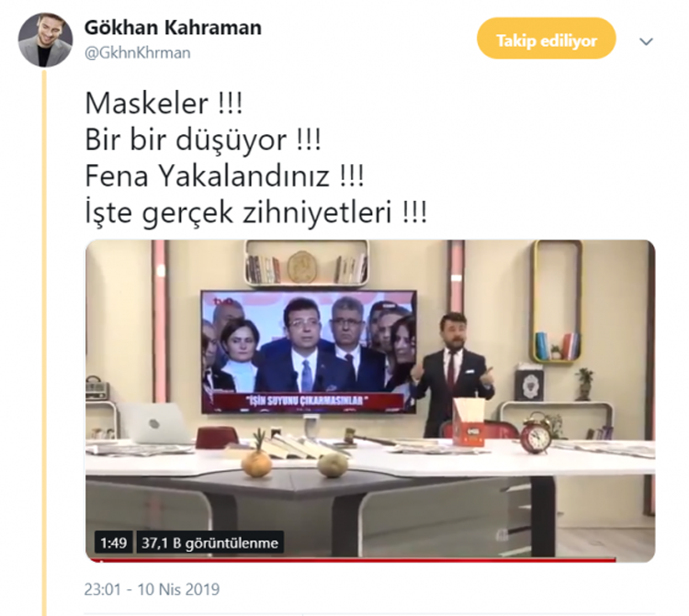Open the @GkhnKhrman handle link
This screenshot has width=689, height=616.
[x=138, y=53]
